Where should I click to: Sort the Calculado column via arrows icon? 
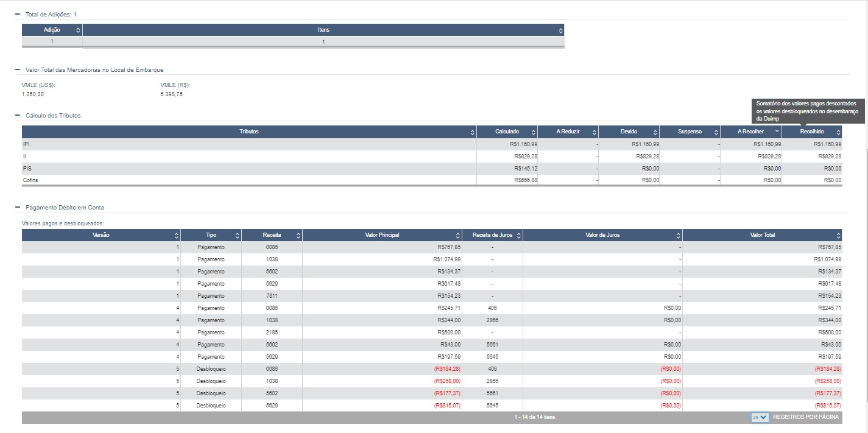click(534, 132)
